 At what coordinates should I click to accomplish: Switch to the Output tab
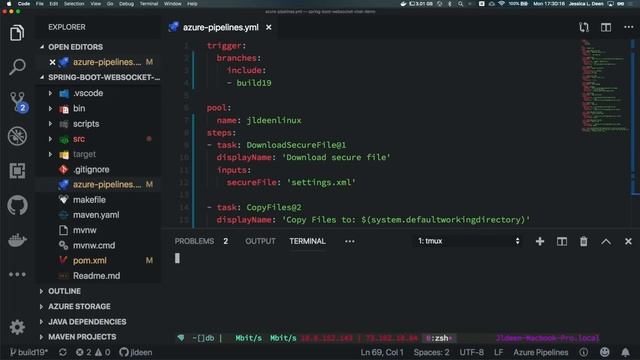point(260,241)
